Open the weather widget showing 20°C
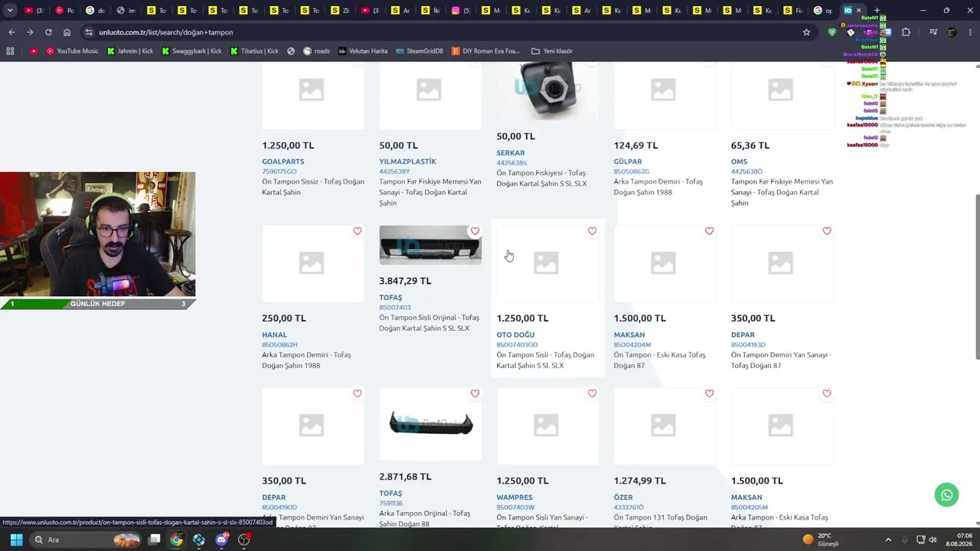 [x=822, y=540]
